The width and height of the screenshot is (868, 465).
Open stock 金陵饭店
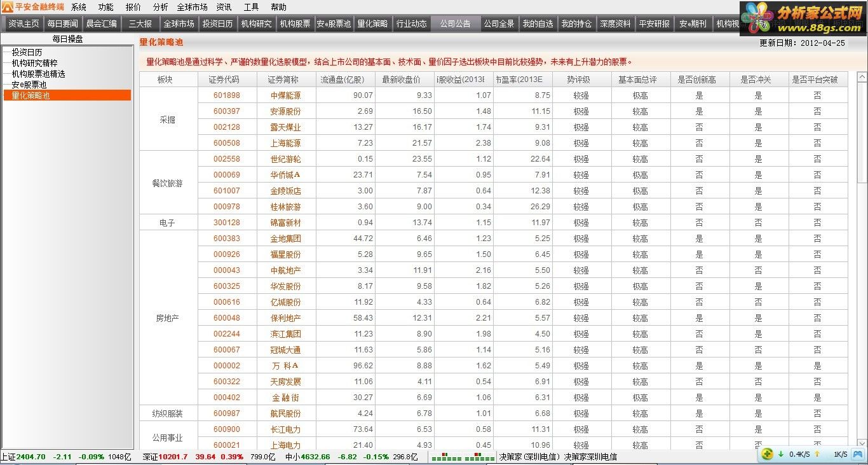point(285,191)
